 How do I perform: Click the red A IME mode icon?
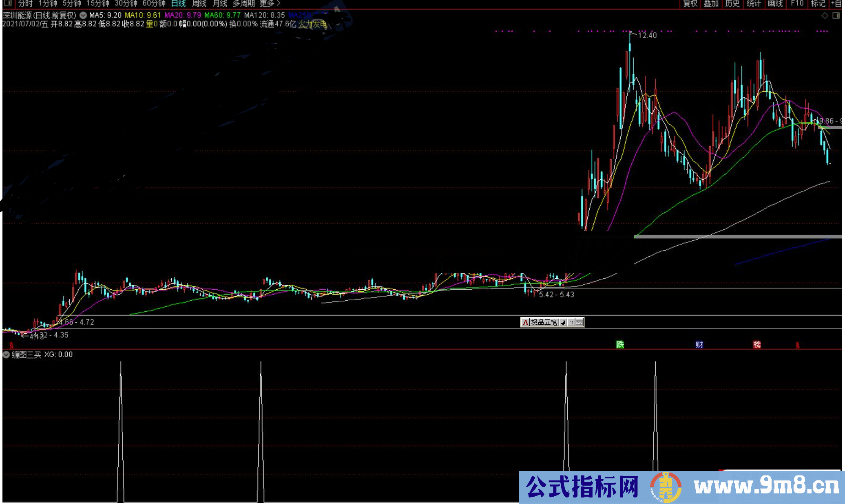point(526,322)
